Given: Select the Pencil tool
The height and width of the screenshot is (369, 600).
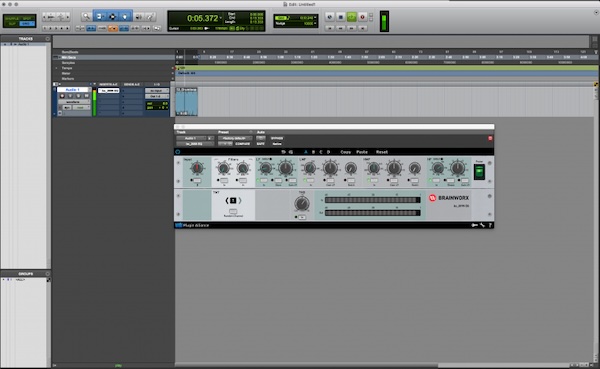Looking at the screenshot, I should pyautogui.click(x=150, y=16).
